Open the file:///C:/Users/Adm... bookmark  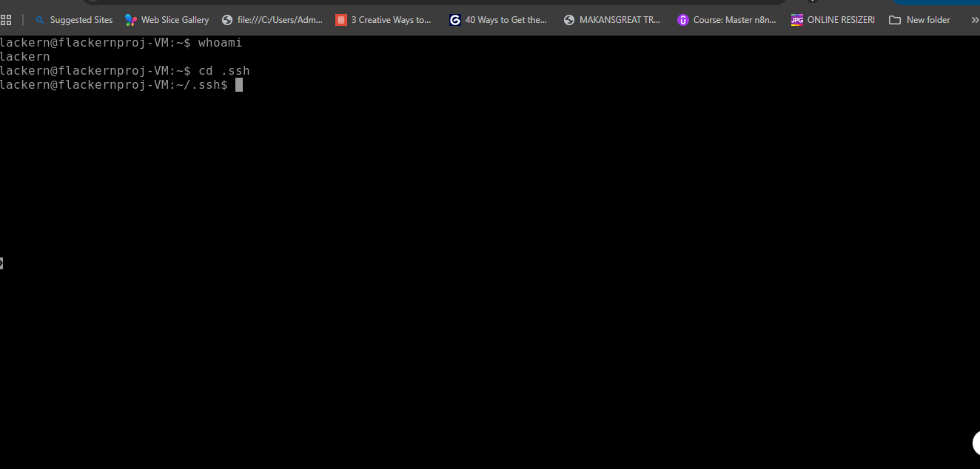272,20
